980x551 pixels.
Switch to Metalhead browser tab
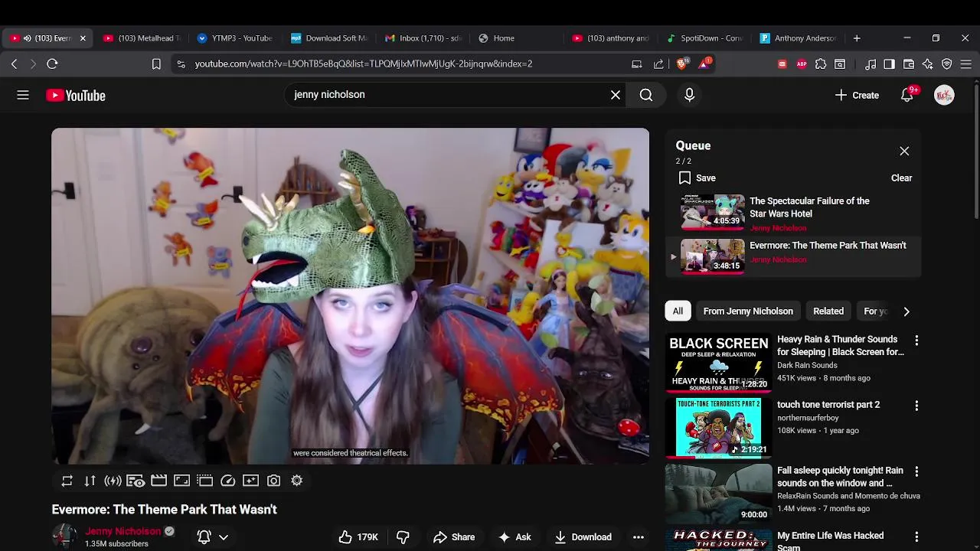tap(142, 38)
